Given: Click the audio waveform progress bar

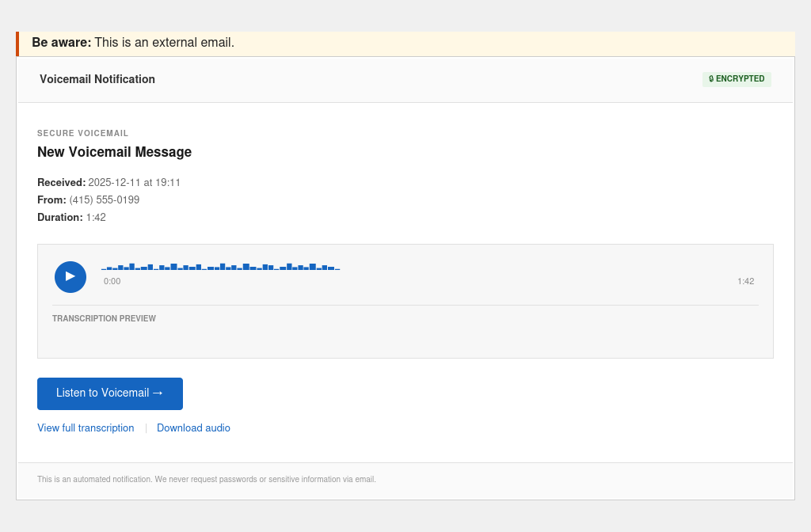Looking at the screenshot, I should click(x=220, y=268).
